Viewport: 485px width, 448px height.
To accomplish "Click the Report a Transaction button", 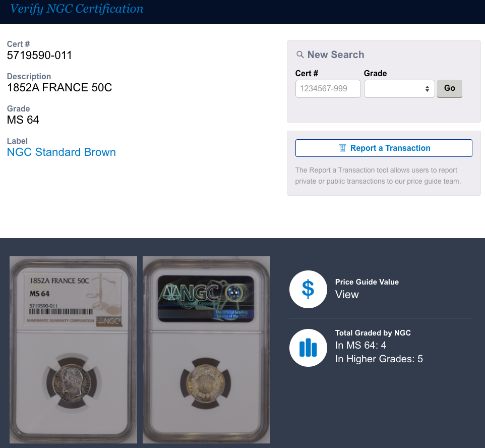I will click(384, 148).
